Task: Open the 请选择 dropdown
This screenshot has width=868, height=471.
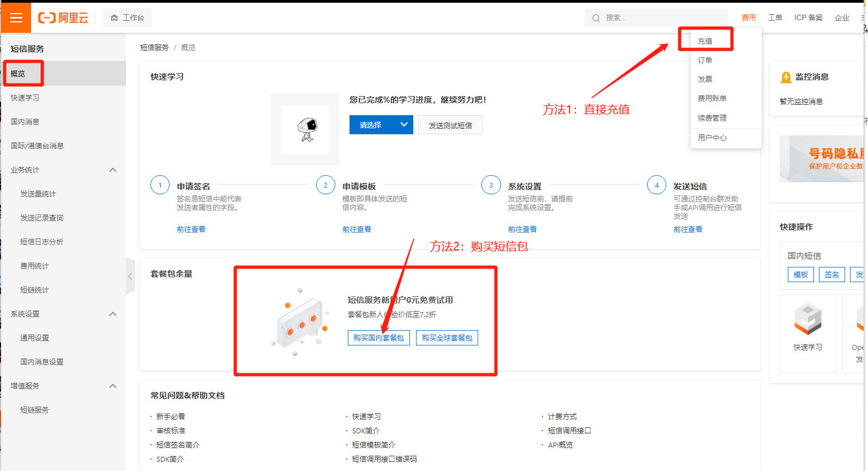Action: coord(381,125)
